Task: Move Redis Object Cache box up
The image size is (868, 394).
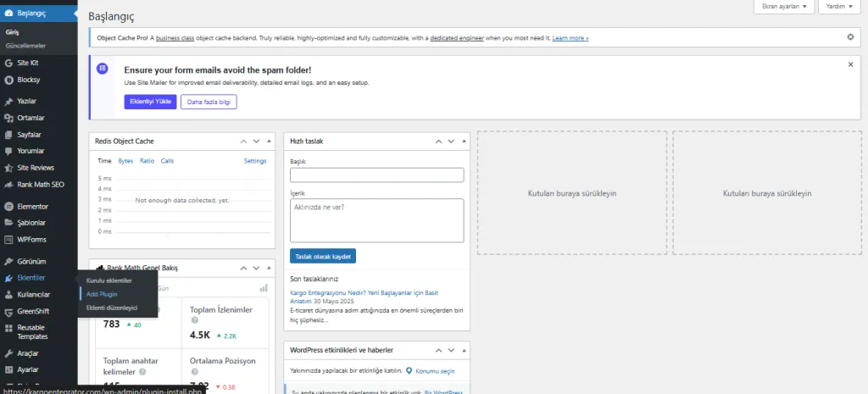Action: click(x=243, y=142)
